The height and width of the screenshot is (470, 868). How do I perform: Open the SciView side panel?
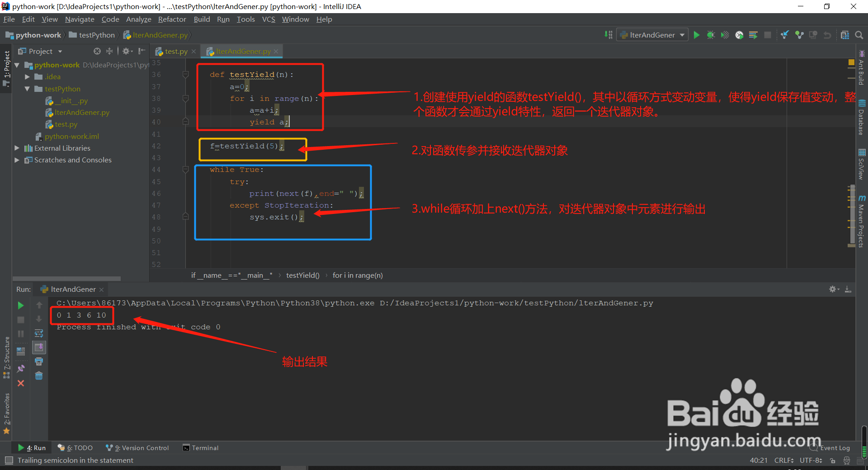point(862,165)
